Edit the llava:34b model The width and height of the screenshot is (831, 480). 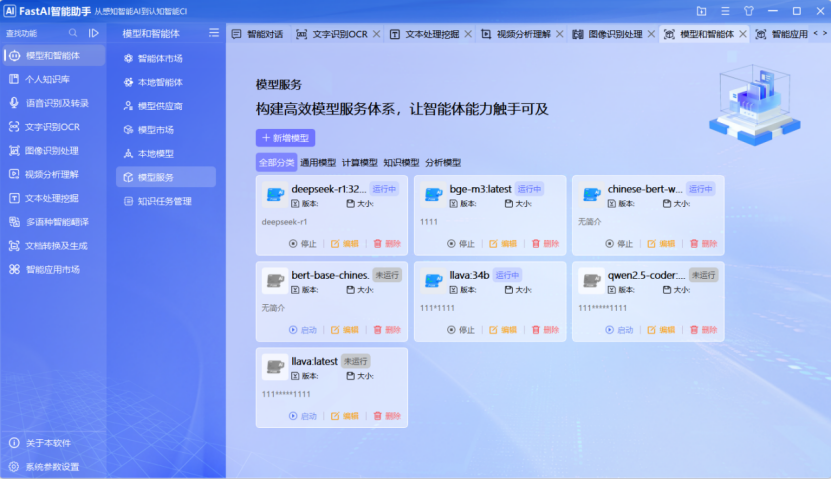pyautogui.click(x=503, y=330)
